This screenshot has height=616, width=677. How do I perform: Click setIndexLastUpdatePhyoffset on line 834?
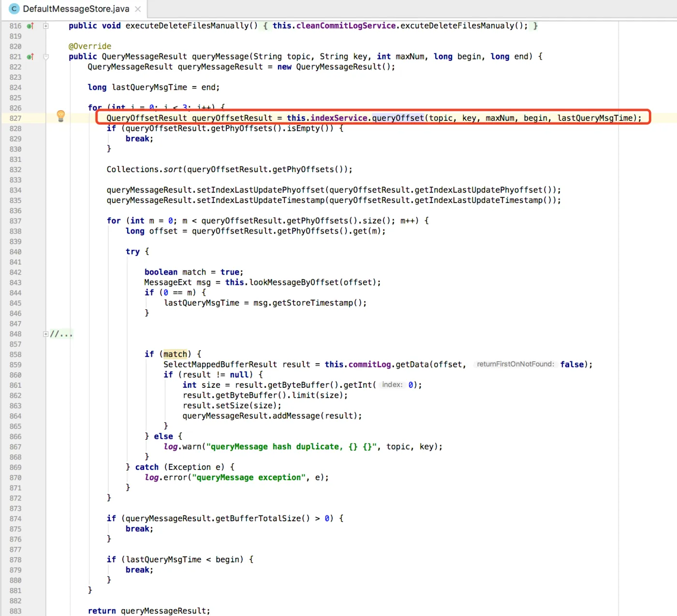pyautogui.click(x=261, y=190)
